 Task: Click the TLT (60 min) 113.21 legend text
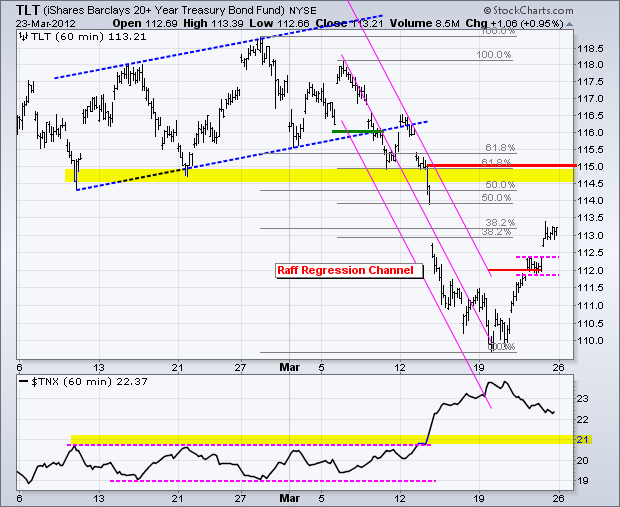tap(89, 37)
